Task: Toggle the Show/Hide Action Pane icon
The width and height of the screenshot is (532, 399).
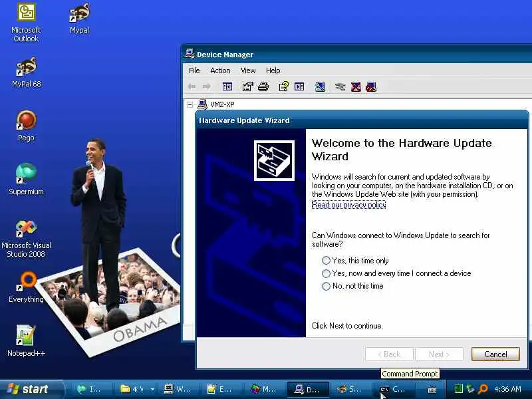Action: [x=299, y=86]
